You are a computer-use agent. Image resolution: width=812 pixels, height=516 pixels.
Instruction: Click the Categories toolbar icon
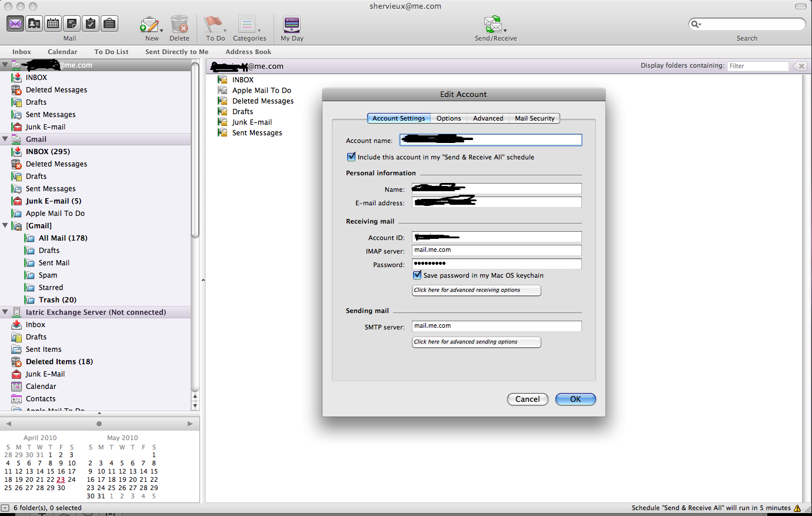pyautogui.click(x=247, y=24)
